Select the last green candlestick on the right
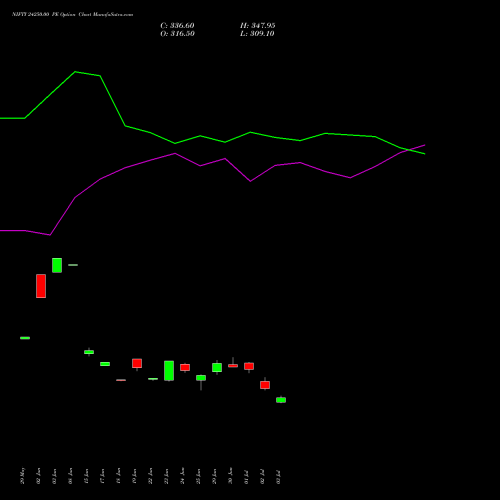Image resolution: width=500 pixels, height=500 pixels. (281, 400)
